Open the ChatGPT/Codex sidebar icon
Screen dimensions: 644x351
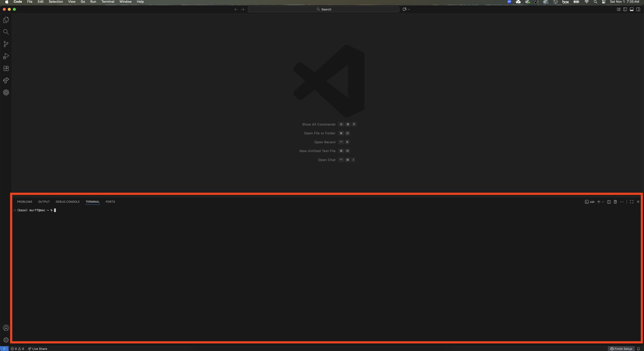(x=6, y=92)
